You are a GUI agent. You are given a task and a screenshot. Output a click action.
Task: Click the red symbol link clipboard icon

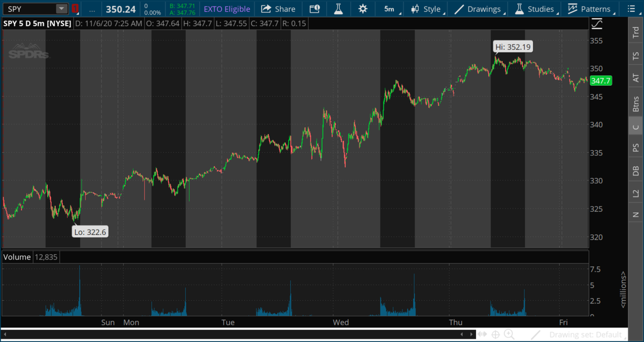pyautogui.click(x=75, y=9)
